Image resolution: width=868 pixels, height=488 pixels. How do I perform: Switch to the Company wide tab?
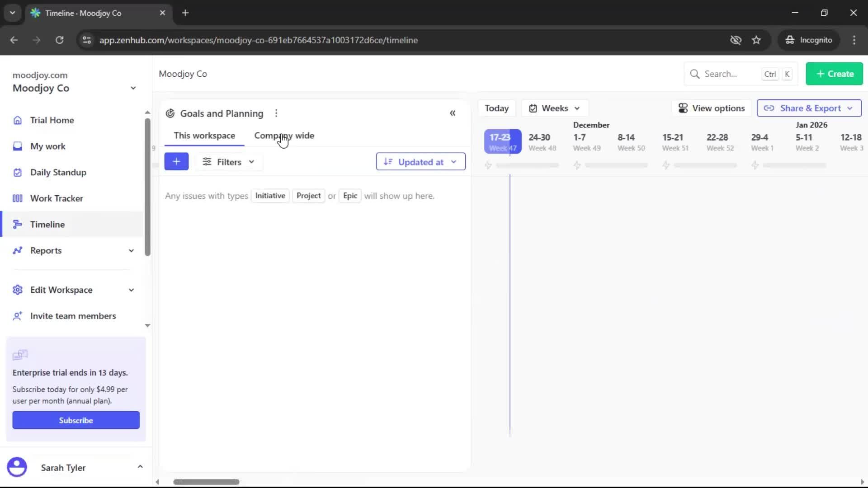click(284, 135)
